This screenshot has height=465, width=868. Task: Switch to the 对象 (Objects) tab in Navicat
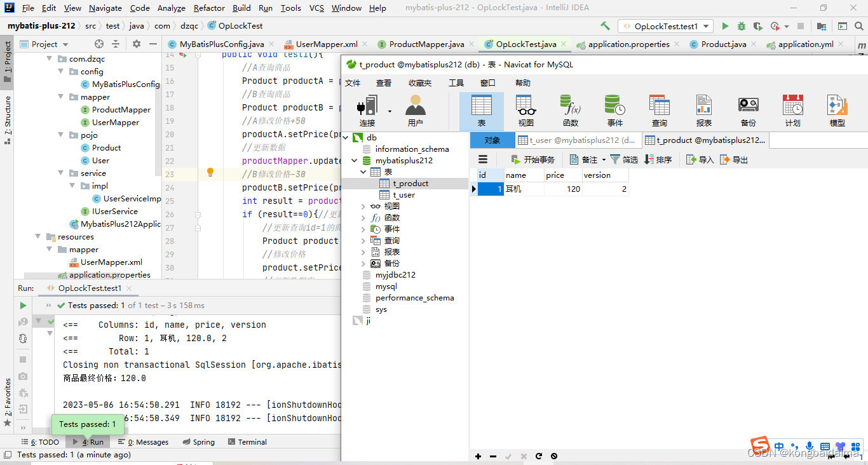tap(492, 140)
